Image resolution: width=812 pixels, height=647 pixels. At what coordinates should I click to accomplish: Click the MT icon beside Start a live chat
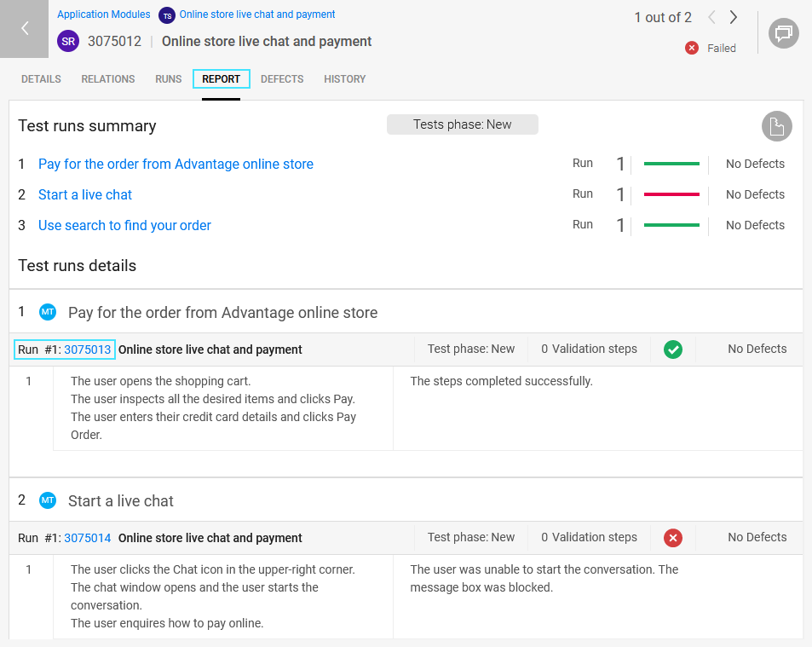click(48, 500)
